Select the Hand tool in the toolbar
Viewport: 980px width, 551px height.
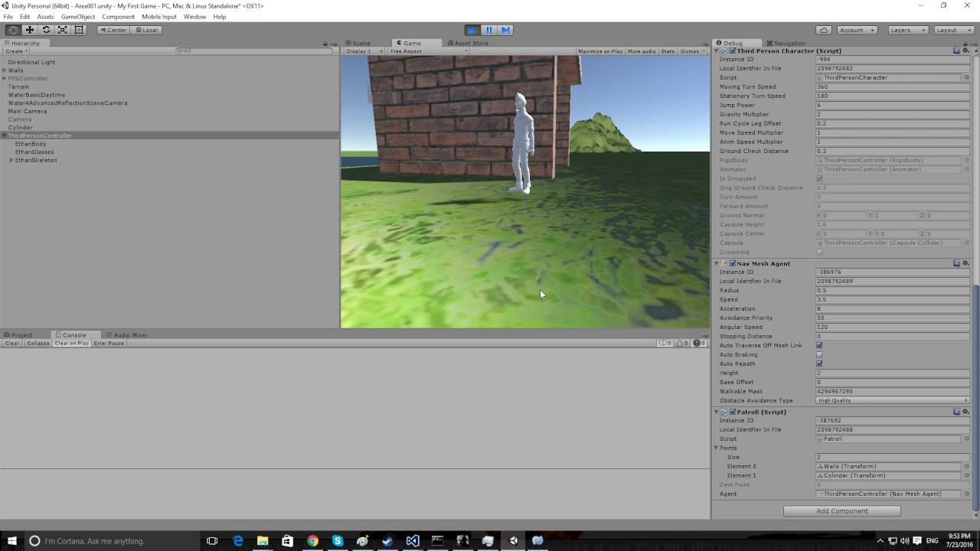tap(12, 29)
